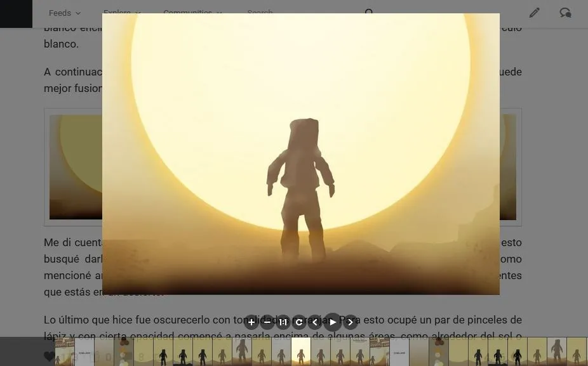Expand the Communities dropdown menu

(x=192, y=13)
